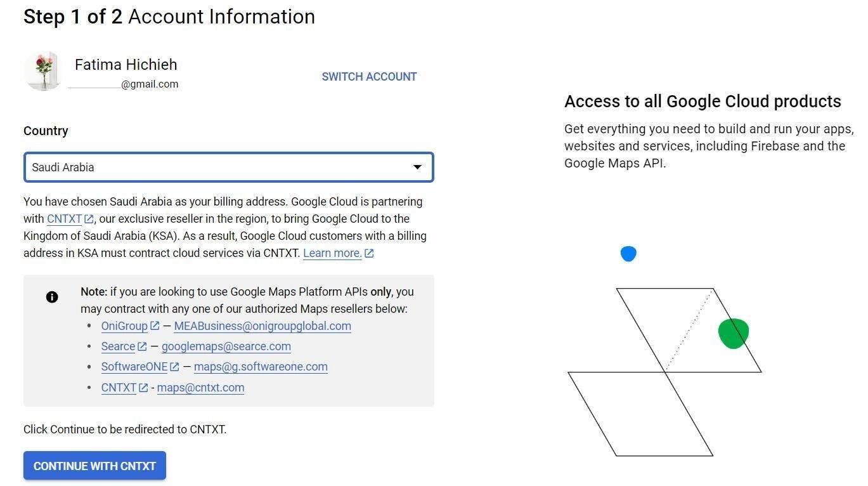The width and height of the screenshot is (868, 486).
Task: Click the Country field label
Action: (x=46, y=131)
